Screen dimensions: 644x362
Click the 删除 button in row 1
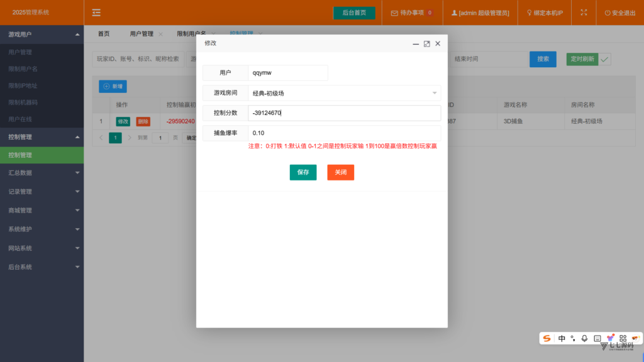143,121
